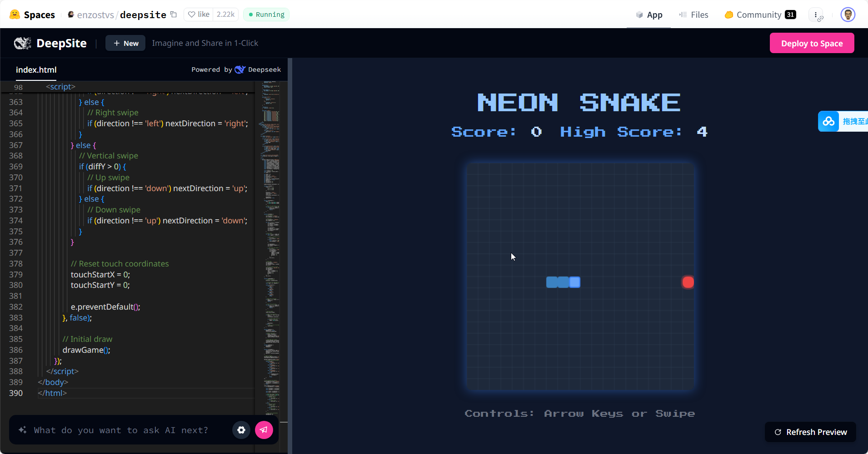Click the Deepseek whale logo
Screen dimensions: 868x454
(240, 69)
